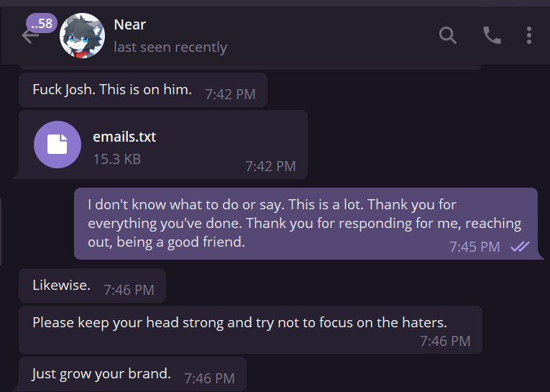Click the back arrow in the chat header

tap(29, 37)
